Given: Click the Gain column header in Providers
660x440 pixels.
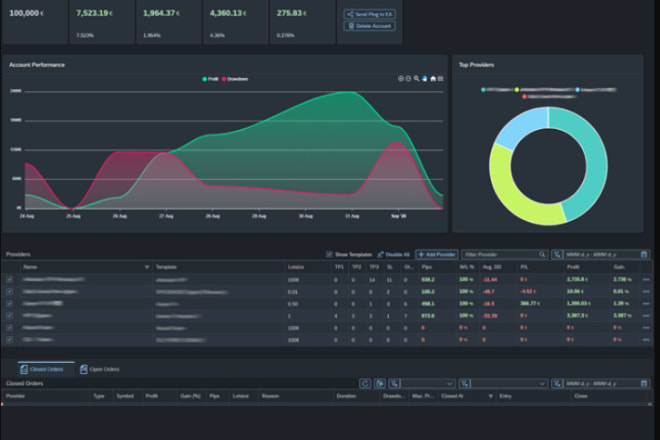Looking at the screenshot, I should tap(619, 267).
